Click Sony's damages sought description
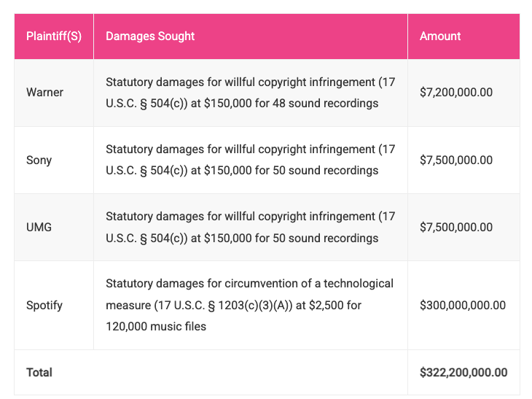 (250, 160)
